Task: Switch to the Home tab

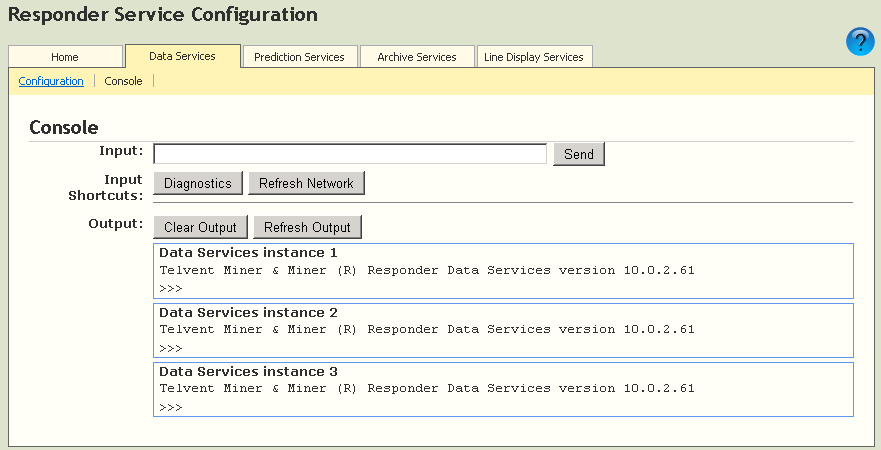Action: tap(65, 57)
